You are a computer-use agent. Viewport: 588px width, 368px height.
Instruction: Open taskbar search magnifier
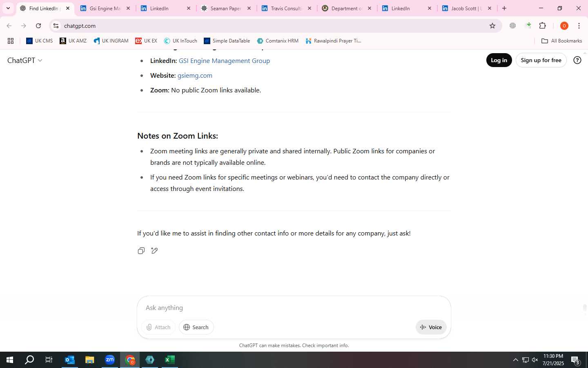(x=29, y=360)
